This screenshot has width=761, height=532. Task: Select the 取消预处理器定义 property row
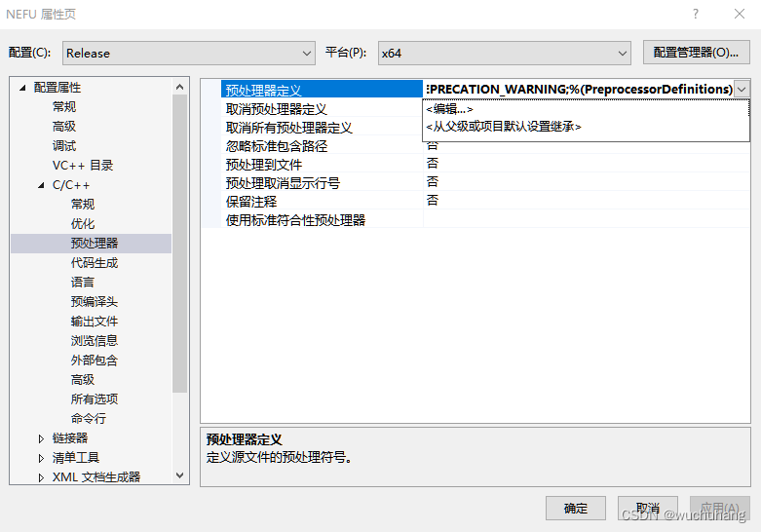click(322, 109)
